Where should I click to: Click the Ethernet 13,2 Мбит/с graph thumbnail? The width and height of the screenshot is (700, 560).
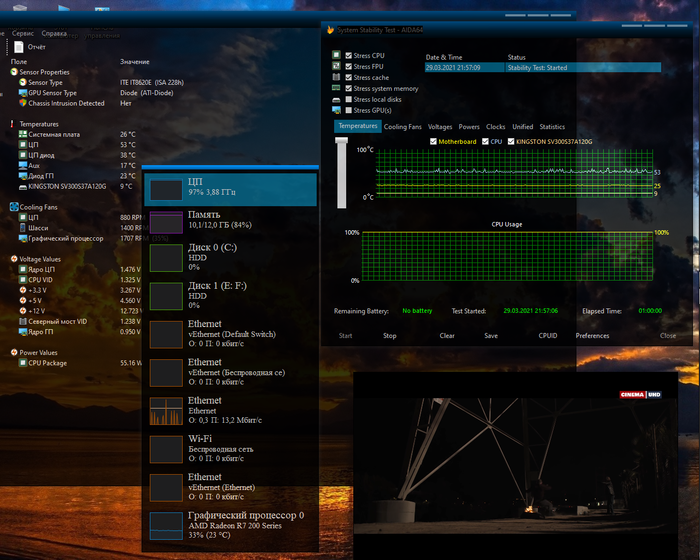pyautogui.click(x=166, y=411)
